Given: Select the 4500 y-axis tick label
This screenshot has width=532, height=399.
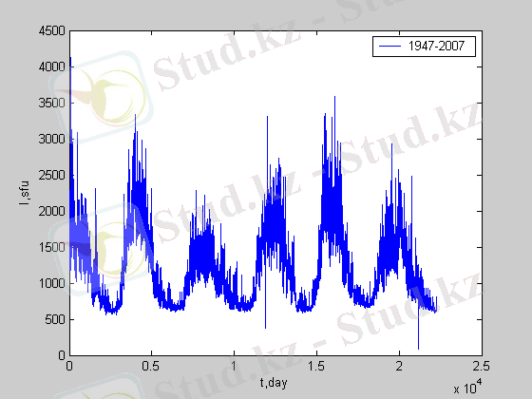Looking at the screenshot, I should (51, 30).
